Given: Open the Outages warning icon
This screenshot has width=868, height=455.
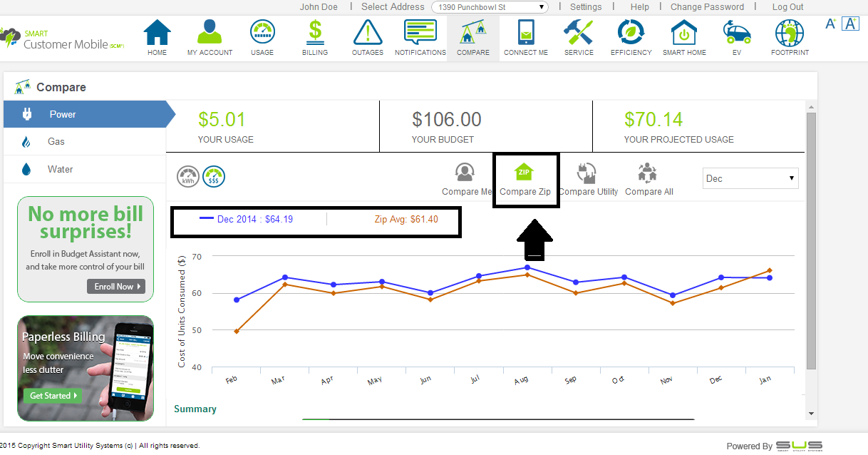Looking at the screenshot, I should pos(367,34).
